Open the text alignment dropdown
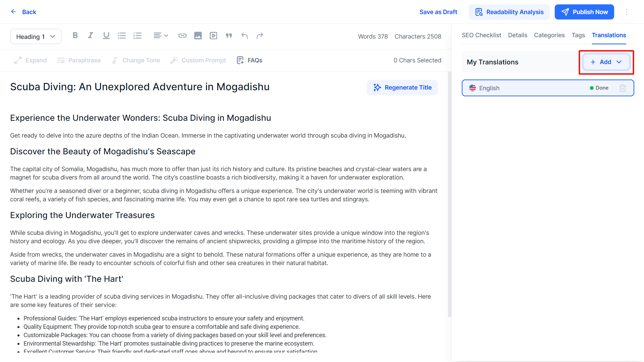Screen dimensions: 644x362 161,36
